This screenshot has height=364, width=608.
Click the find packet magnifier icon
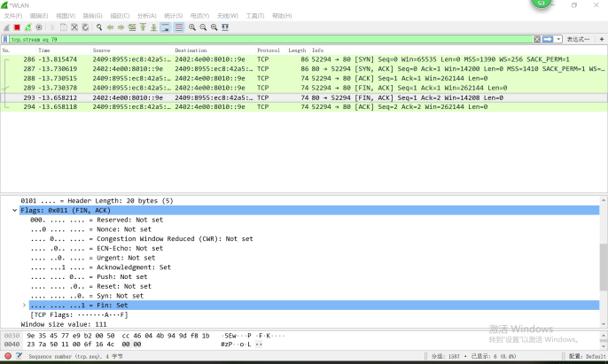pos(97,27)
